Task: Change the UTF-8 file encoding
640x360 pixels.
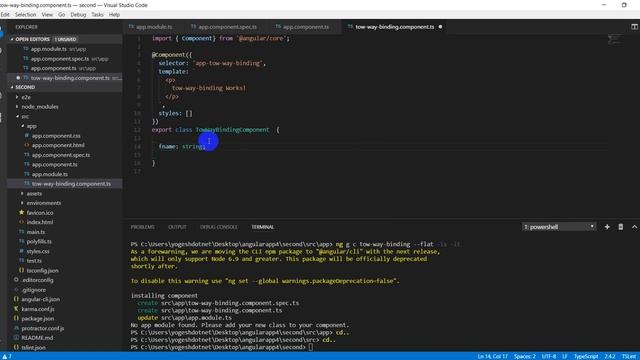Action: (x=549, y=356)
